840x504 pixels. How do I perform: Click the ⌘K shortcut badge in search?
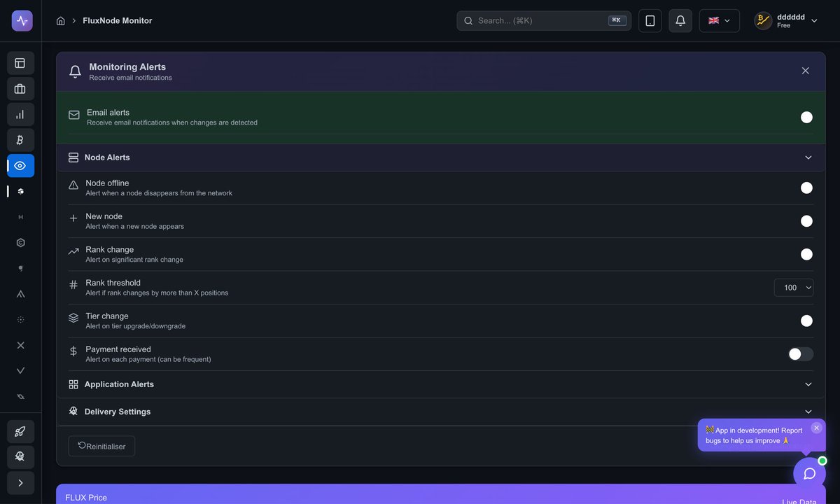617,20
